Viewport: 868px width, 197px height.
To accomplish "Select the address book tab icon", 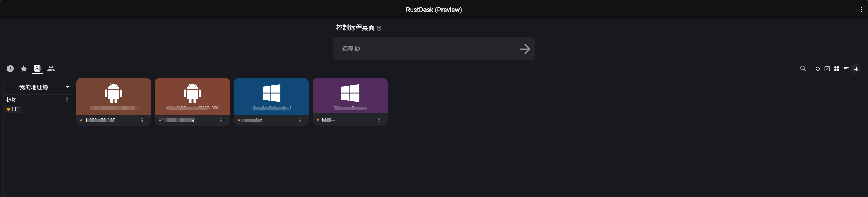I will point(37,68).
